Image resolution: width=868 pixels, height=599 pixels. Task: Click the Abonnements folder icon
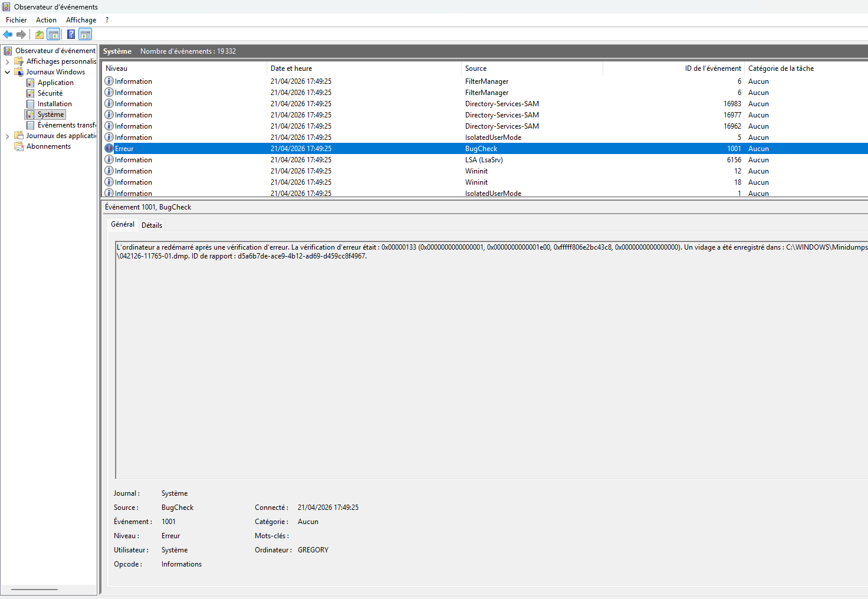(19, 146)
